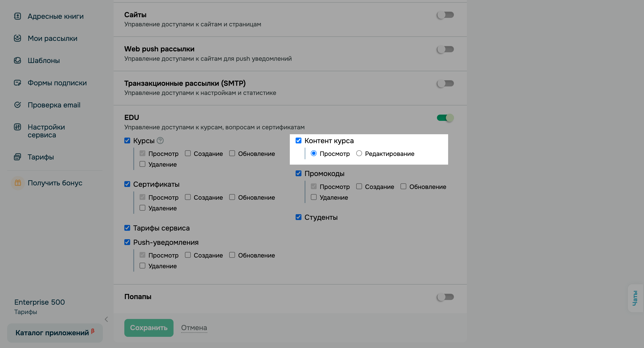Open the help tooltip icon beside Курсы
The image size is (644, 348).
coord(160,140)
